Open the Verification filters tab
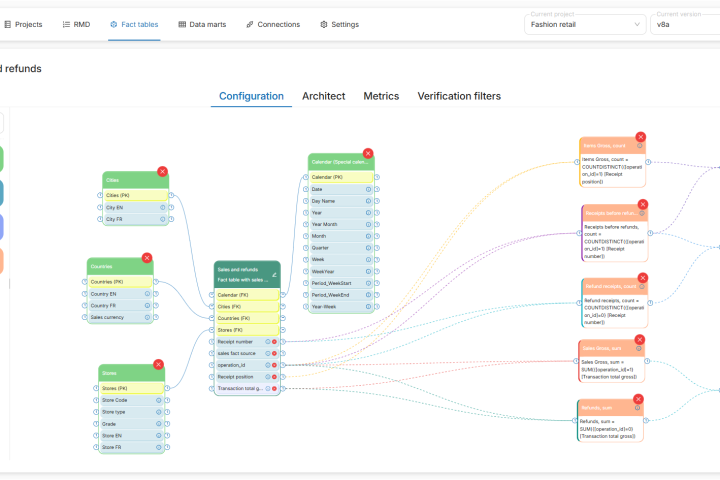 (x=459, y=96)
